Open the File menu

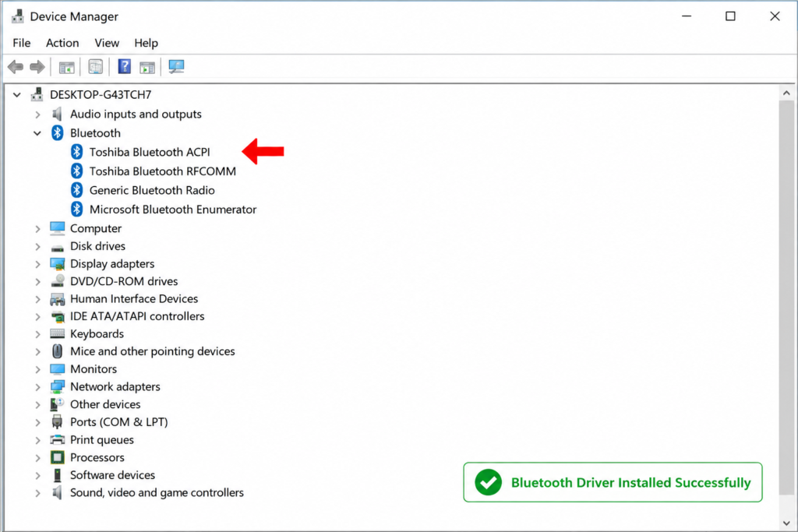[21, 44]
